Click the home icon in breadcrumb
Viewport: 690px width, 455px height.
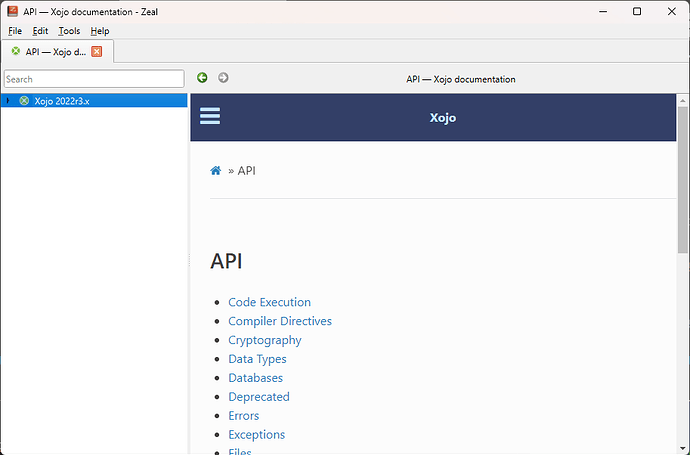[216, 171]
